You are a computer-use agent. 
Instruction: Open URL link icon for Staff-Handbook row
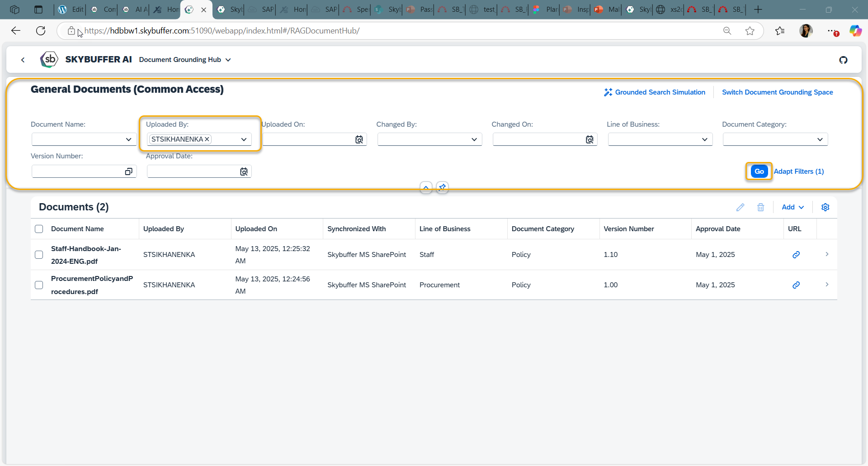[796, 255]
